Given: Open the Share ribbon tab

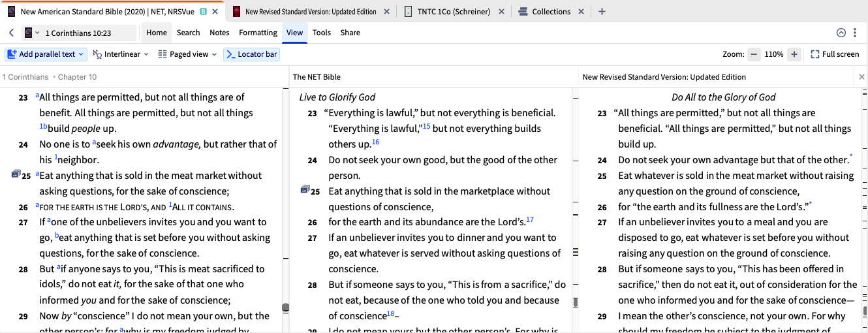Looking at the screenshot, I should click(350, 33).
